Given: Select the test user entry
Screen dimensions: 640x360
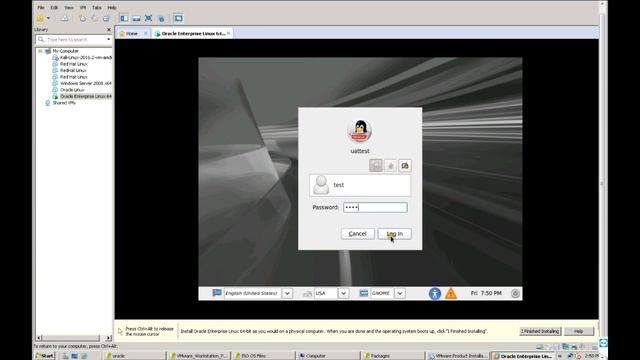Looking at the screenshot, I should click(360, 185).
